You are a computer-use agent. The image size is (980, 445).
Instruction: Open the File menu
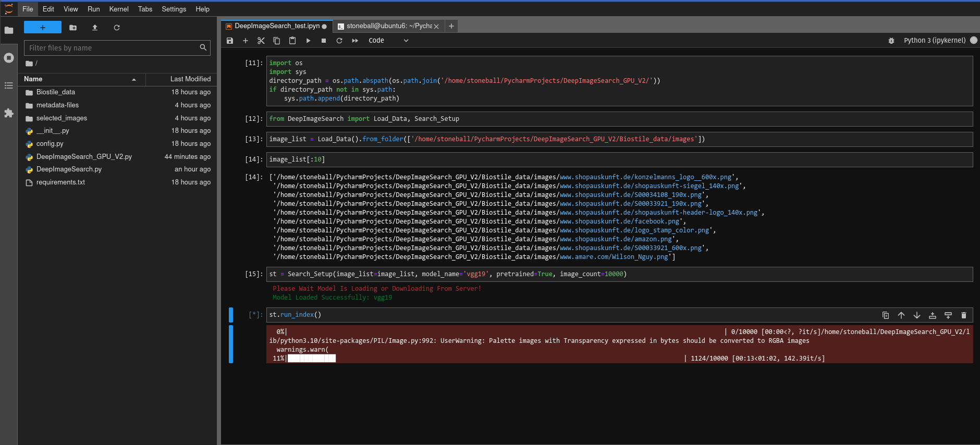click(28, 9)
